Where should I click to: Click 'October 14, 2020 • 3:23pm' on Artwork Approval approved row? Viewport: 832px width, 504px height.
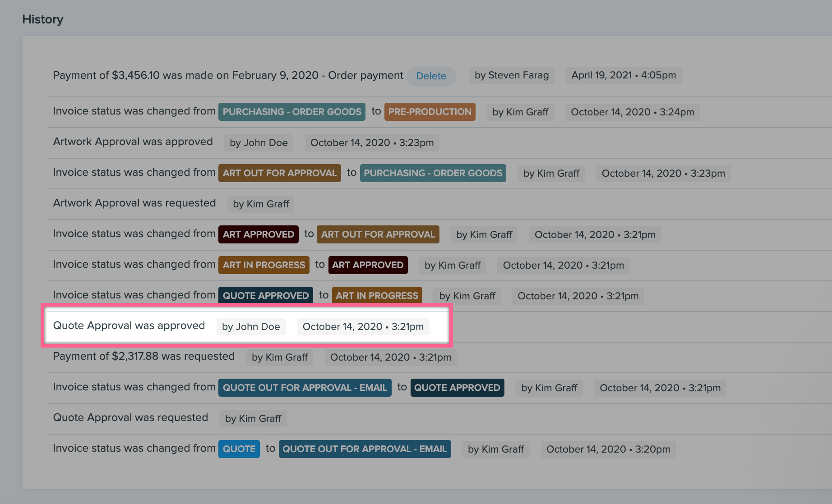[372, 142]
